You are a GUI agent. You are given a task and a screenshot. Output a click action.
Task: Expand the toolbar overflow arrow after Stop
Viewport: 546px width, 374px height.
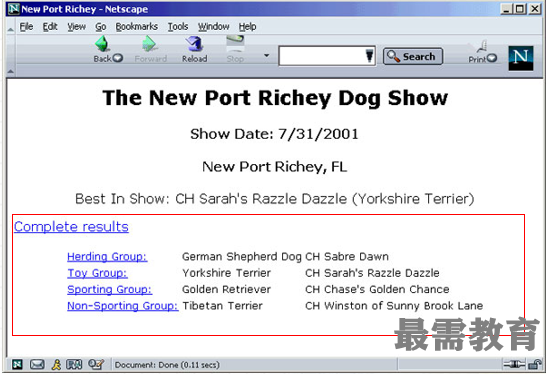pyautogui.click(x=267, y=55)
